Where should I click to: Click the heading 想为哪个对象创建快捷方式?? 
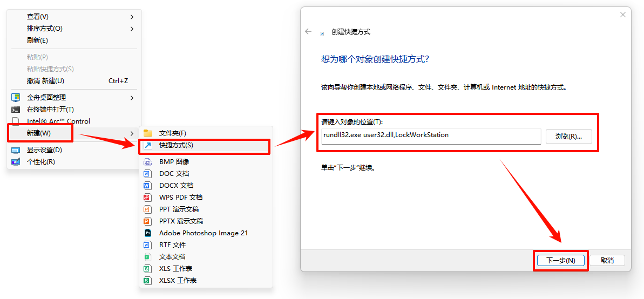pos(375,59)
